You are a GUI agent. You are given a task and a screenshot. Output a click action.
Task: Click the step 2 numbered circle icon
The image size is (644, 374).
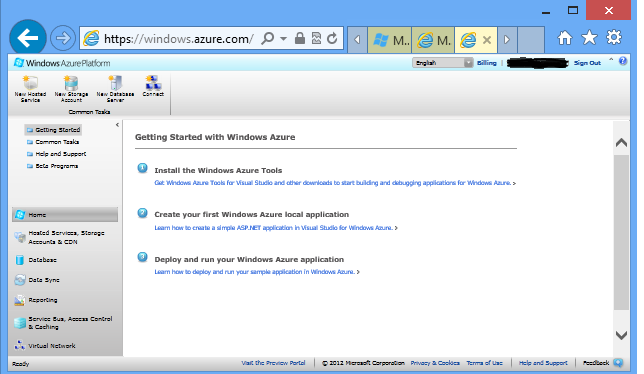tap(143, 213)
